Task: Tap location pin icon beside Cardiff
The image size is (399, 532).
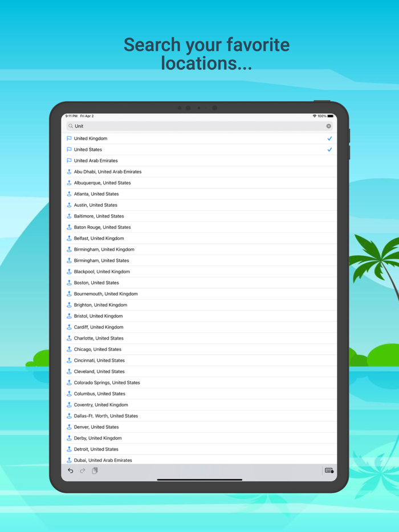Action: pos(69,327)
